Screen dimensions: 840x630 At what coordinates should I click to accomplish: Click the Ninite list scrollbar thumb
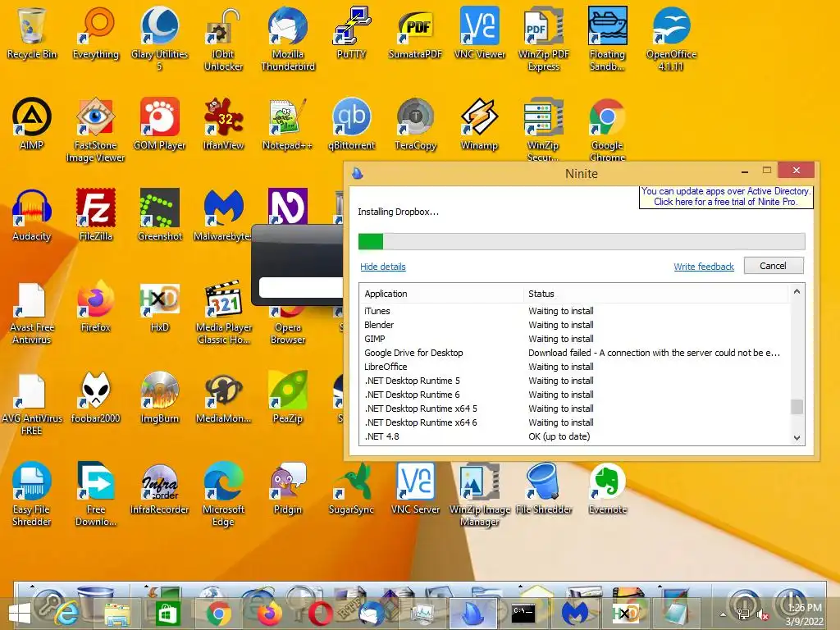pos(797,407)
